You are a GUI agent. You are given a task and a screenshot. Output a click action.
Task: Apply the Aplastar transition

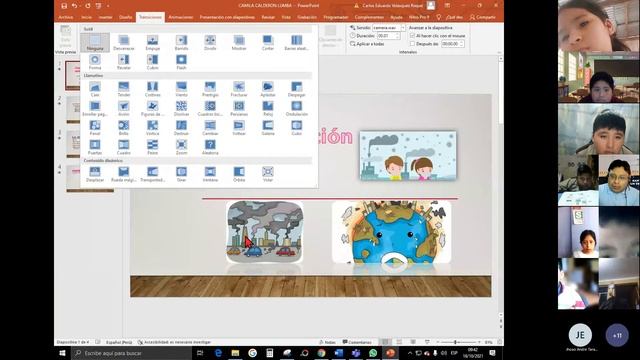click(x=268, y=89)
